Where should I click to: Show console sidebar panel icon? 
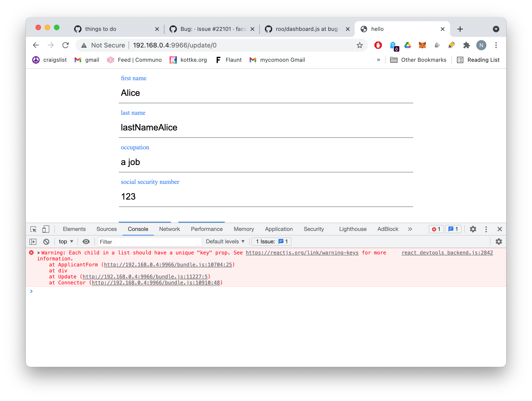click(x=33, y=242)
